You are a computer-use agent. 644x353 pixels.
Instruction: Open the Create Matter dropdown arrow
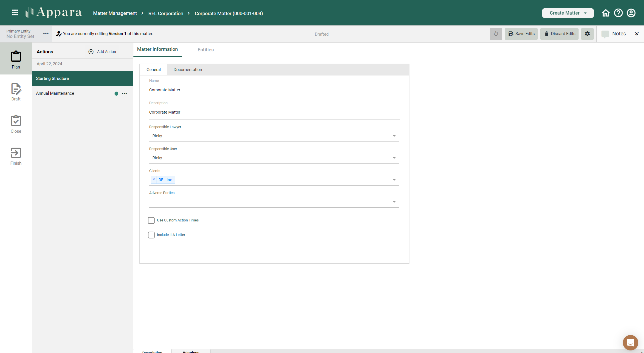pos(585,13)
